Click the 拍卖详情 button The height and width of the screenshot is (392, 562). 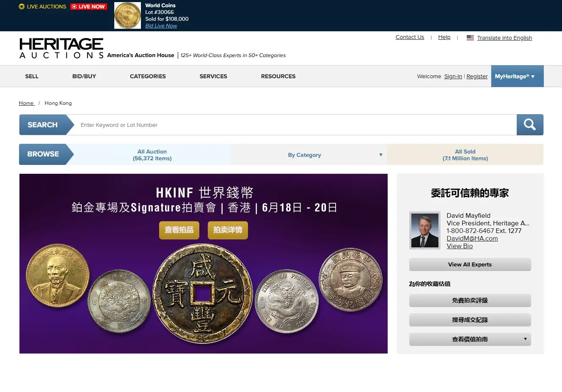coord(228,230)
